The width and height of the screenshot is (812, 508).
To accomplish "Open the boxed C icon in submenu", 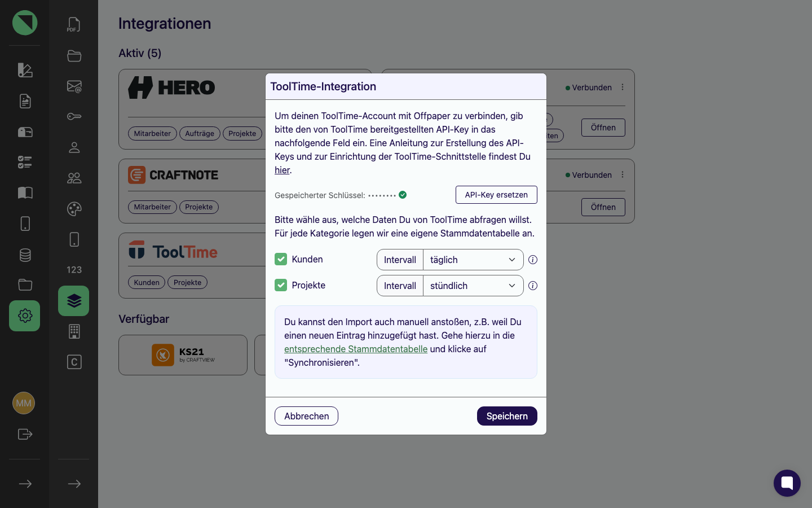I will (74, 362).
